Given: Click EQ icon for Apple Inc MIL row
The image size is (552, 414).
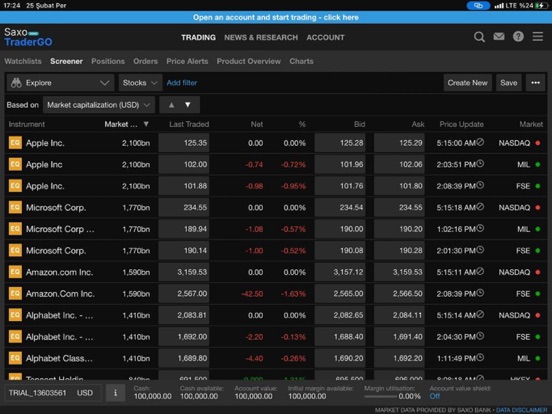Looking at the screenshot, I should (x=15, y=164).
